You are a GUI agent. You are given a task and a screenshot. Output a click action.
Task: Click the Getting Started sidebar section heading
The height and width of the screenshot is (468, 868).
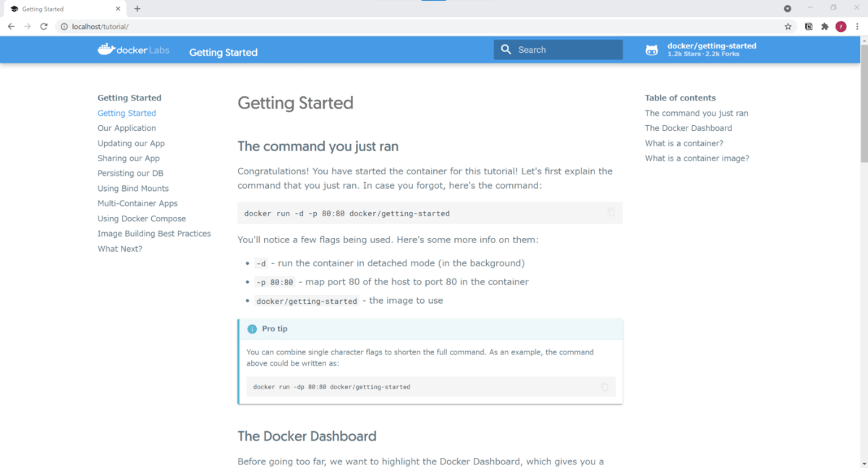click(129, 98)
